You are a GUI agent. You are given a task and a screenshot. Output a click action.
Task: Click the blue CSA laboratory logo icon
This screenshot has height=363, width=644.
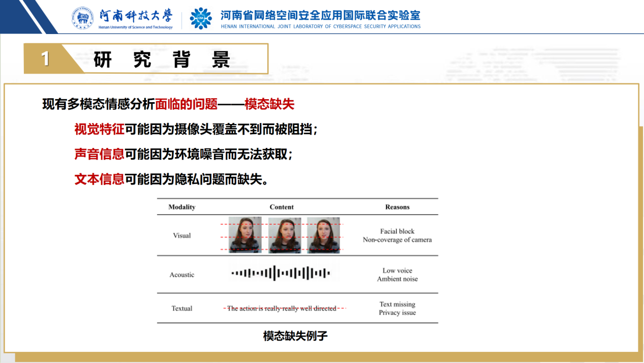[x=201, y=18]
